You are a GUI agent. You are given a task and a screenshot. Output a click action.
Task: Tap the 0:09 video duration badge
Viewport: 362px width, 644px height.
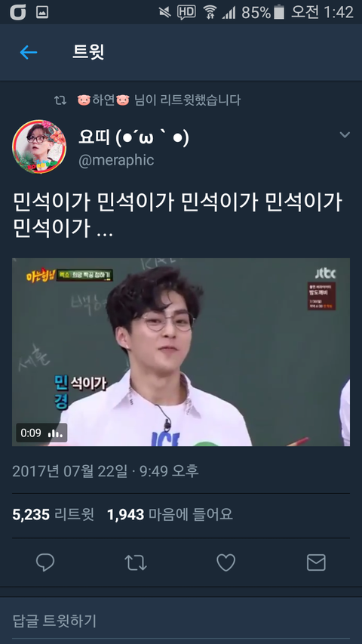click(41, 433)
